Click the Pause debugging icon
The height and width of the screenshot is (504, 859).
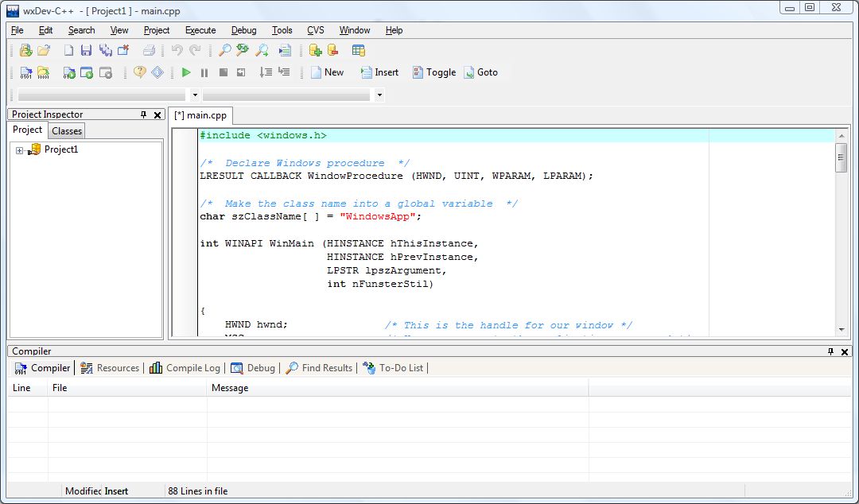coord(204,72)
